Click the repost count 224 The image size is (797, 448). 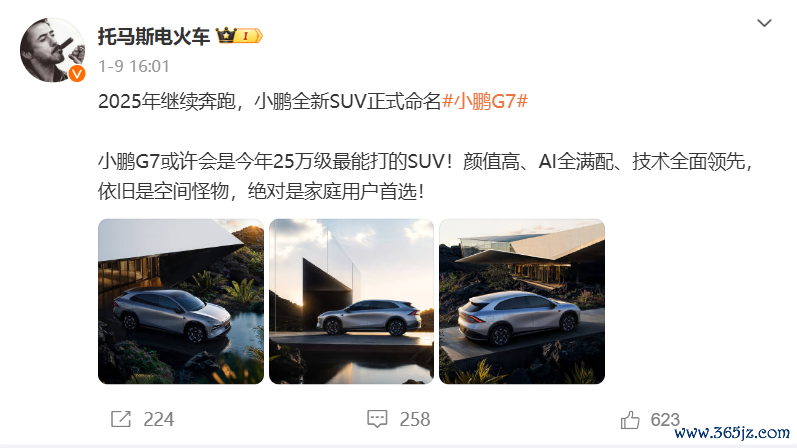tap(159, 420)
